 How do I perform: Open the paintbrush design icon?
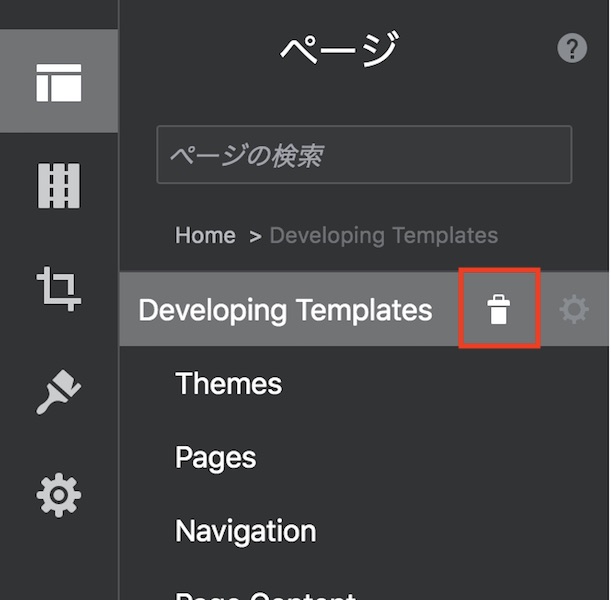(x=58, y=392)
